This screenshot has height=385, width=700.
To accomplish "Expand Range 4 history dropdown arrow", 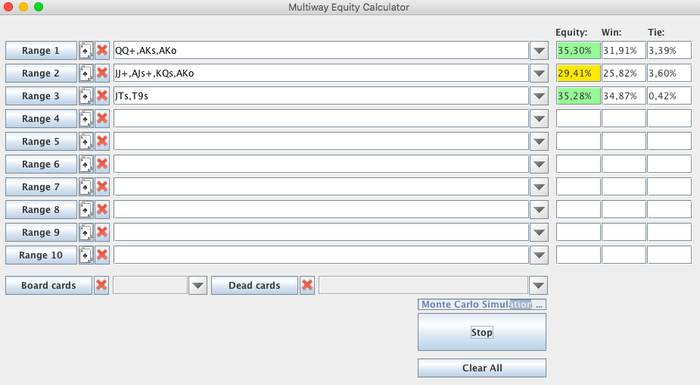I will click(539, 119).
